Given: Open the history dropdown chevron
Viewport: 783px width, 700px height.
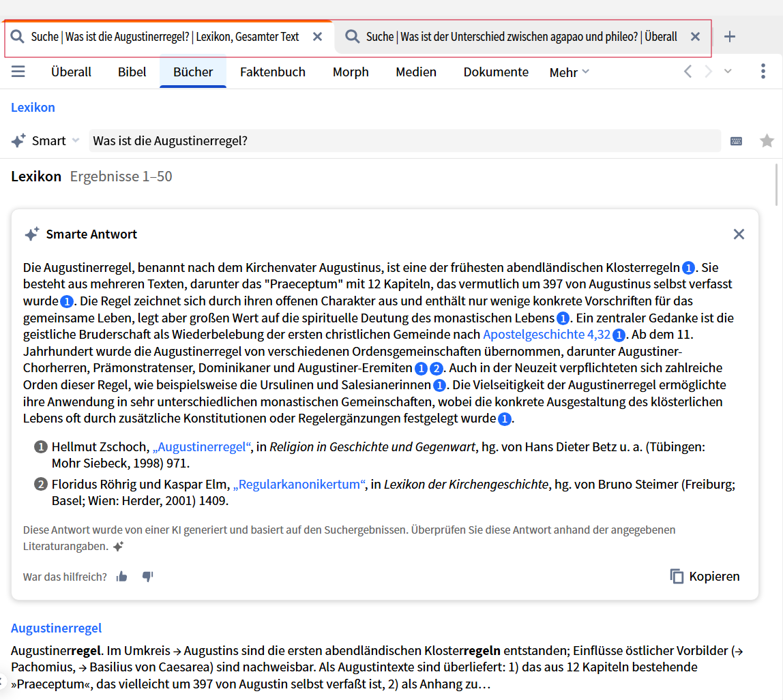Looking at the screenshot, I should pyautogui.click(x=728, y=72).
